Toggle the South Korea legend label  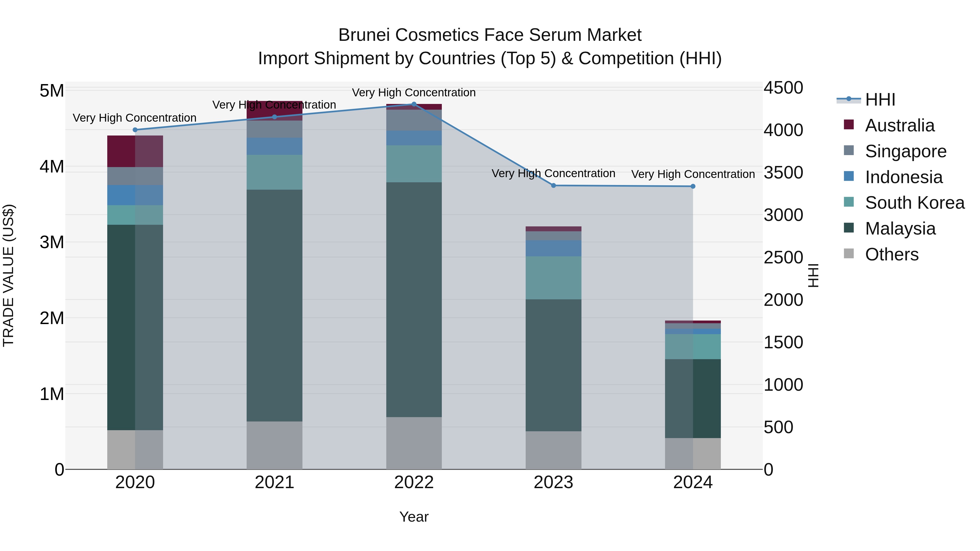coord(915,203)
